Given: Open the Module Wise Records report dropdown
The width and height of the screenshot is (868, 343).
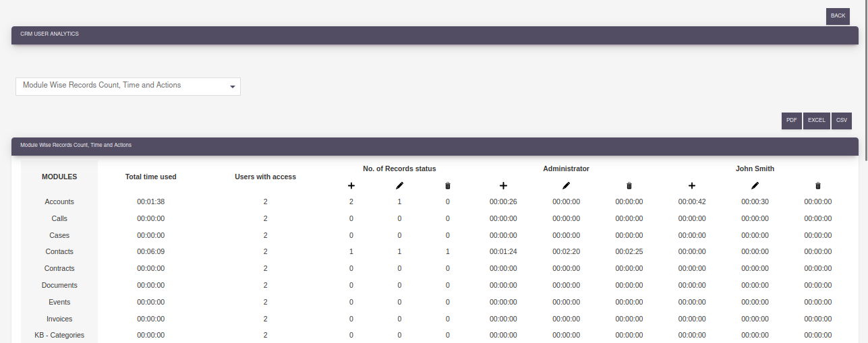Looking at the screenshot, I should coord(127,86).
